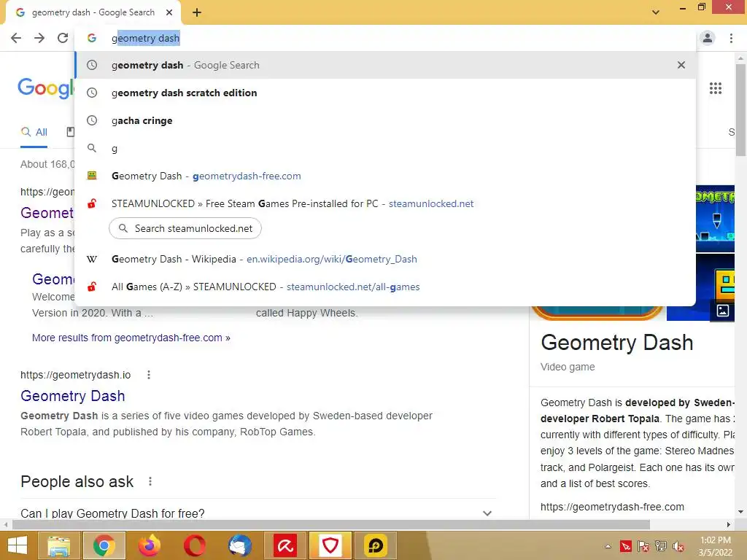Expand the tab search chevron in title bar
The width and height of the screenshot is (747, 560).
(x=656, y=12)
